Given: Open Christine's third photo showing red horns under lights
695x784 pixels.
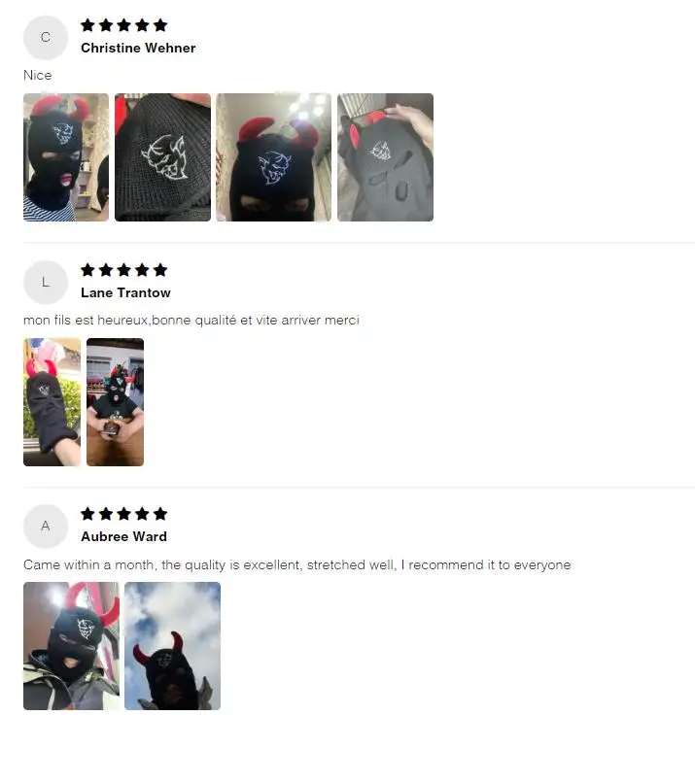Looking at the screenshot, I should [x=274, y=157].
